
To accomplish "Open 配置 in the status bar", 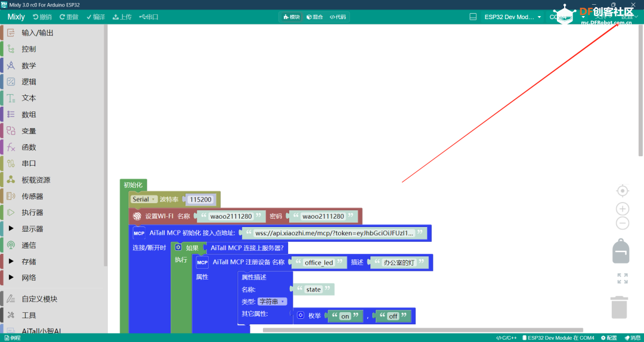I will (609, 338).
